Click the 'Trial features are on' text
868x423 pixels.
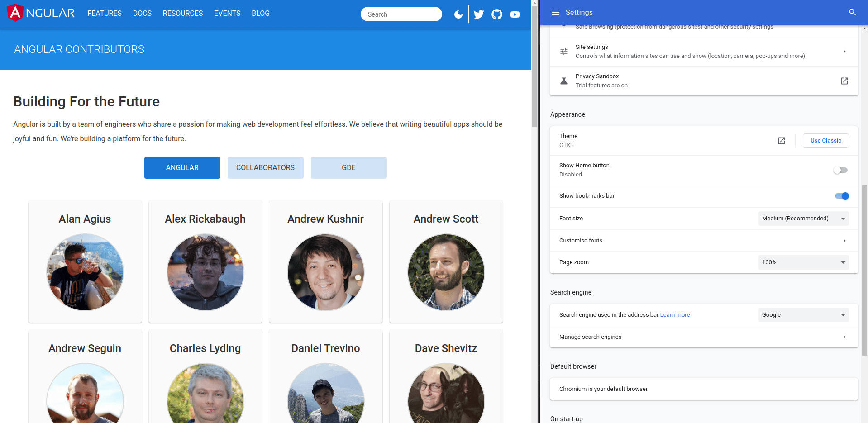[601, 86]
